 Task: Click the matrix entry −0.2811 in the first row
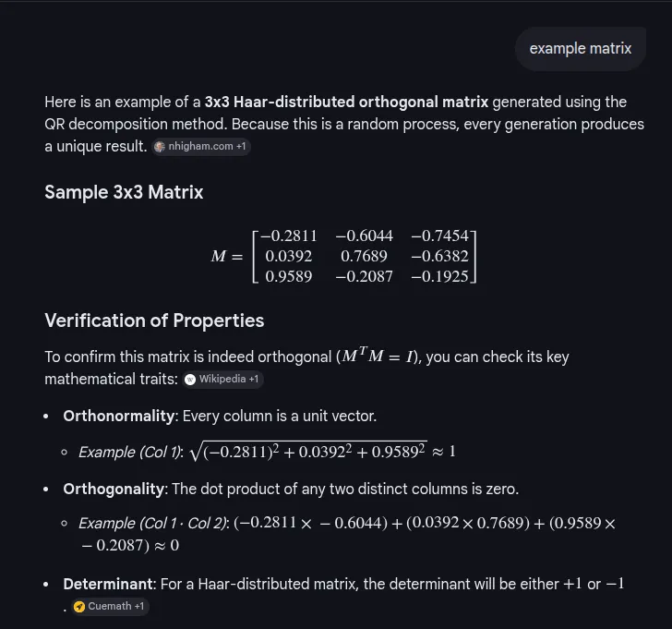pos(288,236)
